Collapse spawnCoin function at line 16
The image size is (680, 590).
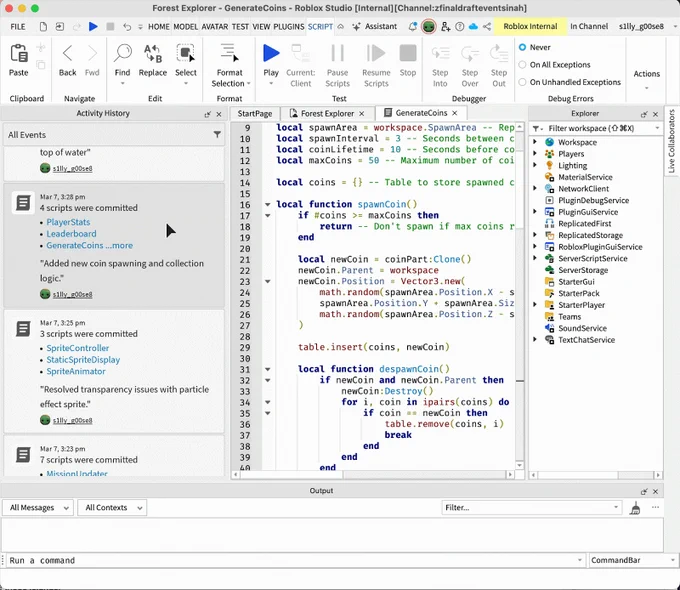tap(268, 204)
